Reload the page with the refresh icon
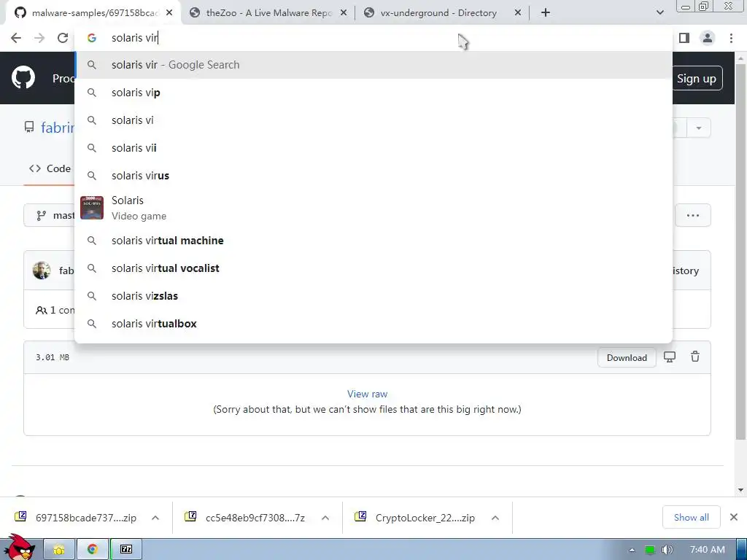747x560 pixels. pyautogui.click(x=63, y=38)
